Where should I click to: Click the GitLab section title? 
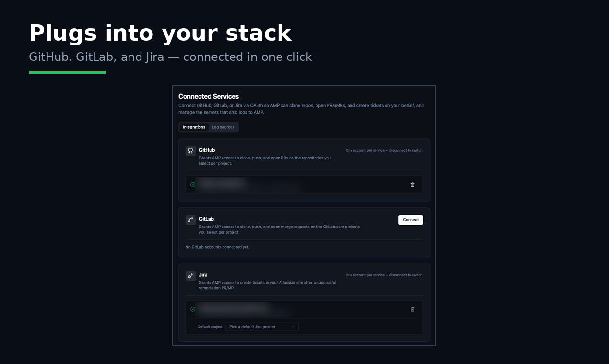point(206,219)
